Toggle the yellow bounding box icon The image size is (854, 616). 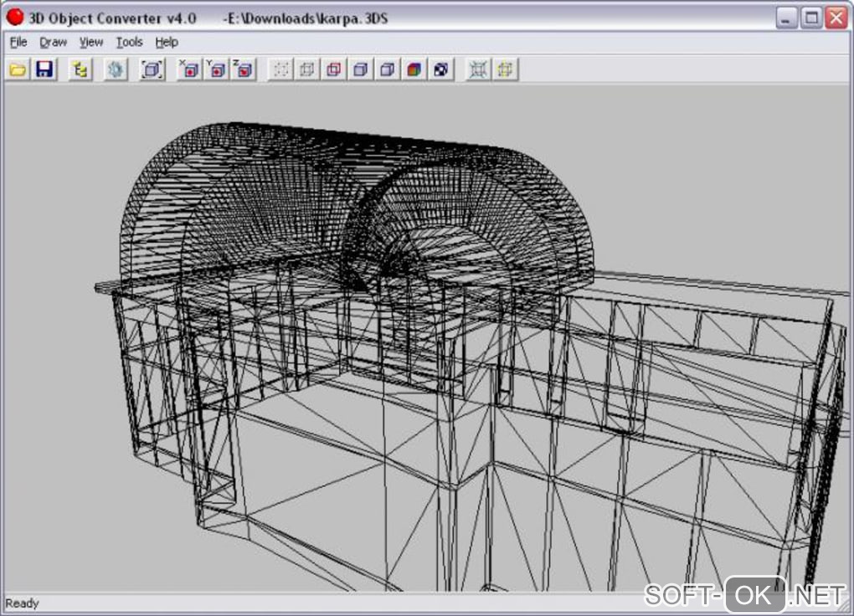504,69
